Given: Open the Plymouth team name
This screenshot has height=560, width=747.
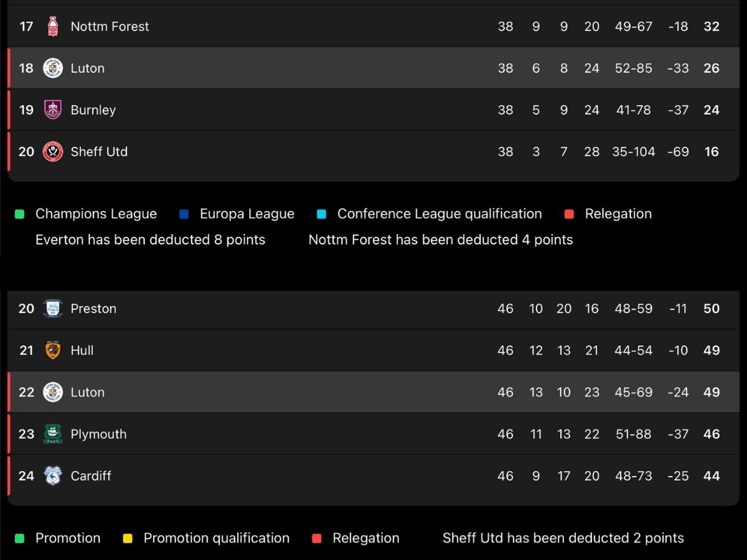Looking at the screenshot, I should [98, 434].
